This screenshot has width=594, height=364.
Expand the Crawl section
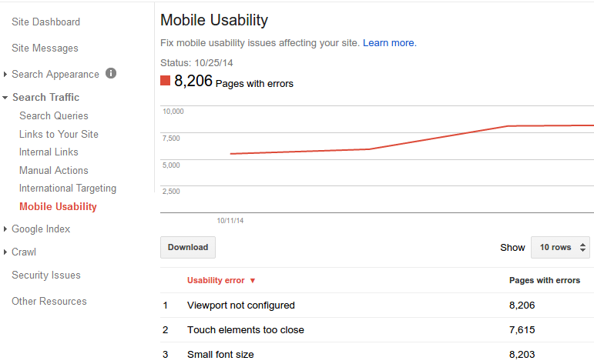[x=5, y=252]
